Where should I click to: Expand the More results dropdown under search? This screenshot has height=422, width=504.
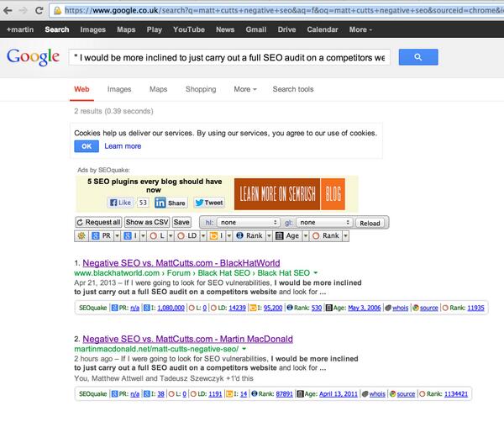tap(245, 89)
